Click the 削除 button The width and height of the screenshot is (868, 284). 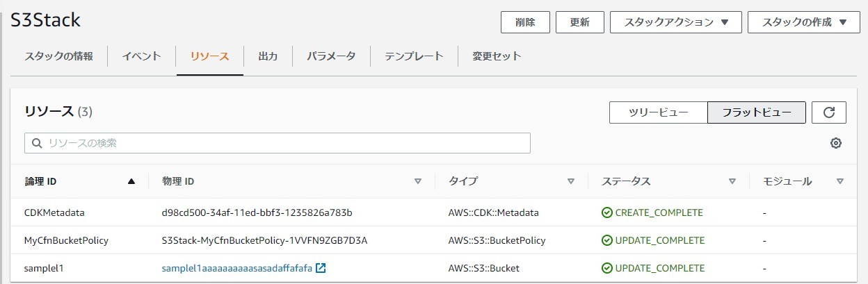click(525, 22)
